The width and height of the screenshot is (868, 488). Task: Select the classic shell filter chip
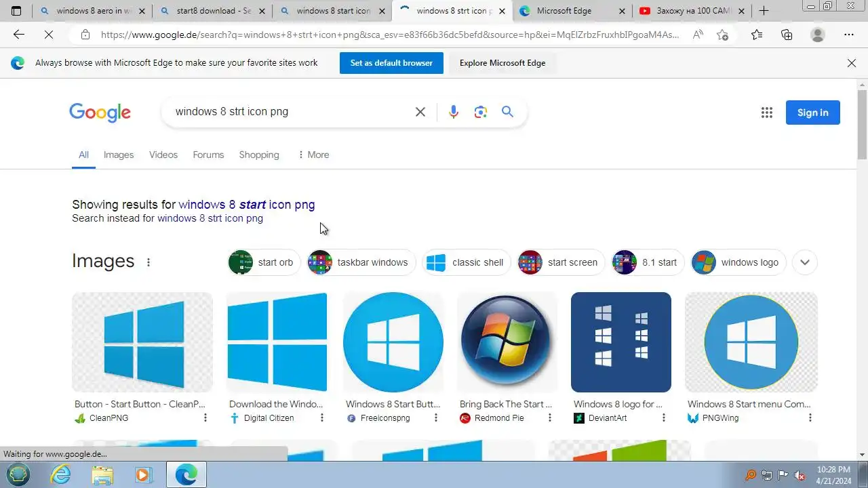pyautogui.click(x=466, y=262)
